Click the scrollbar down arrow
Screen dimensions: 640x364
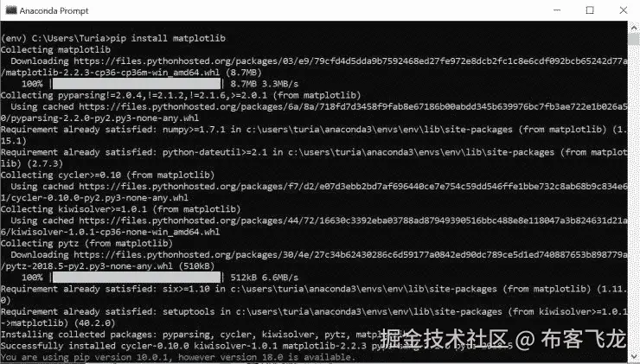[x=634, y=357]
